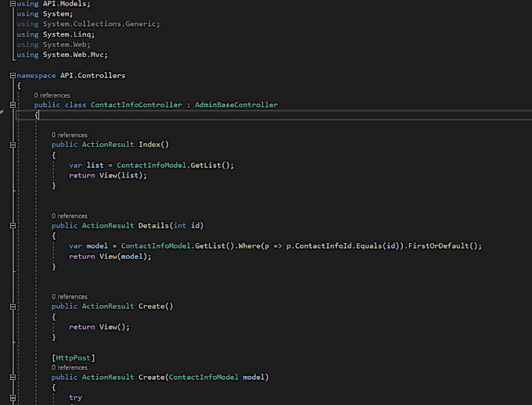Collapse the Index() method

(x=13, y=145)
